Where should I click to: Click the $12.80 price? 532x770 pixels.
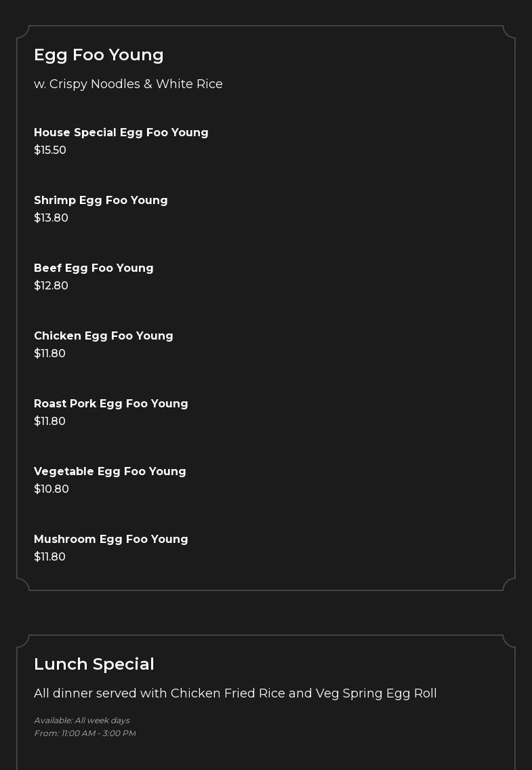(x=52, y=286)
